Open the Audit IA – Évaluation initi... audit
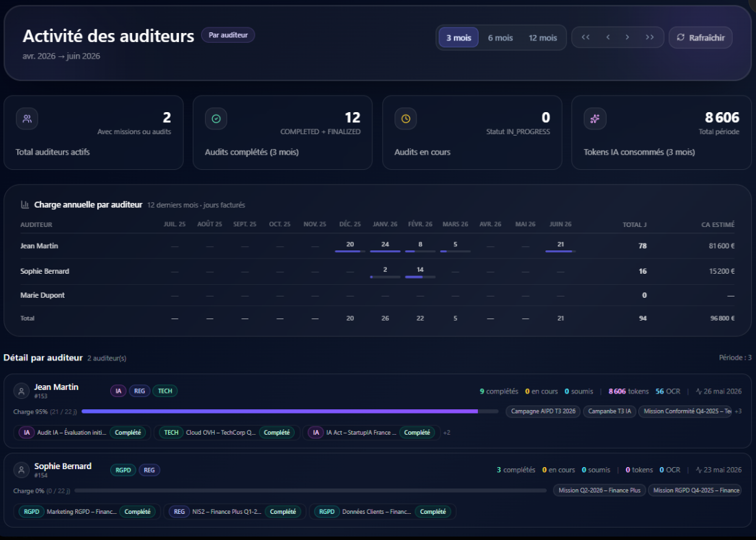The width and height of the screenshot is (756, 540). click(x=83, y=433)
